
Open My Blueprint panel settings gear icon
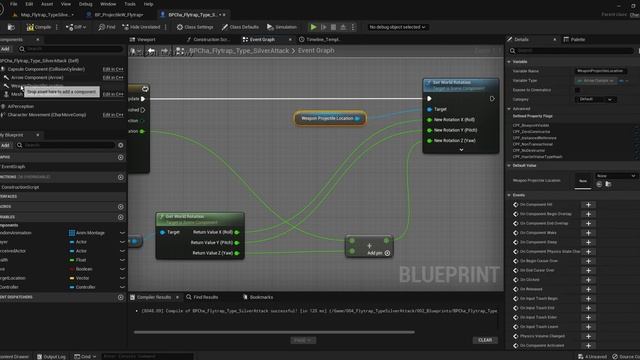point(120,145)
